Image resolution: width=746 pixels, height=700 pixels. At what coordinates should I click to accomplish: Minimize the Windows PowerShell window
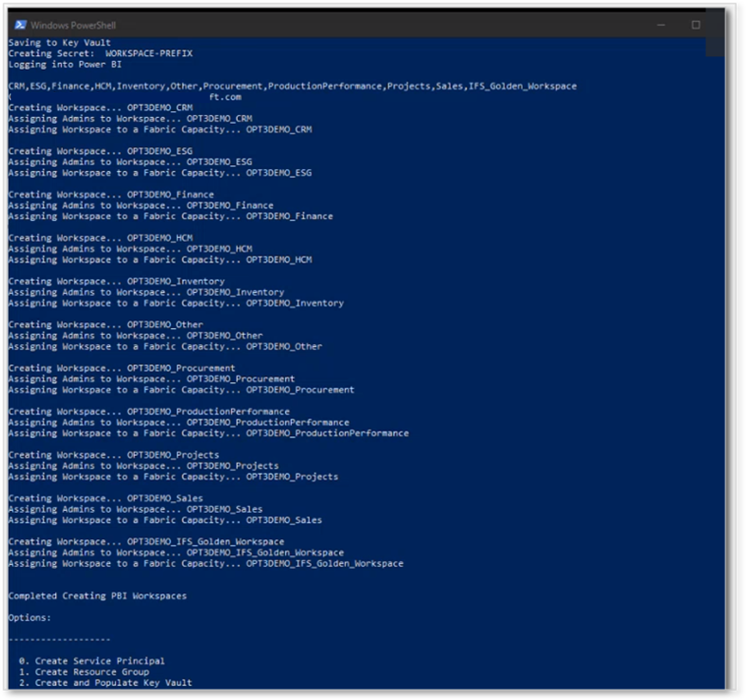[x=661, y=25]
